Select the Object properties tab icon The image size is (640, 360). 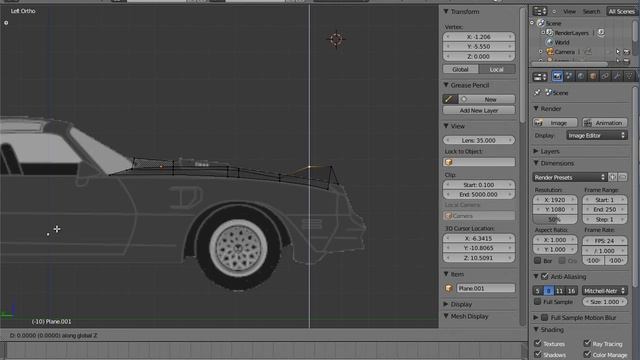pos(593,76)
